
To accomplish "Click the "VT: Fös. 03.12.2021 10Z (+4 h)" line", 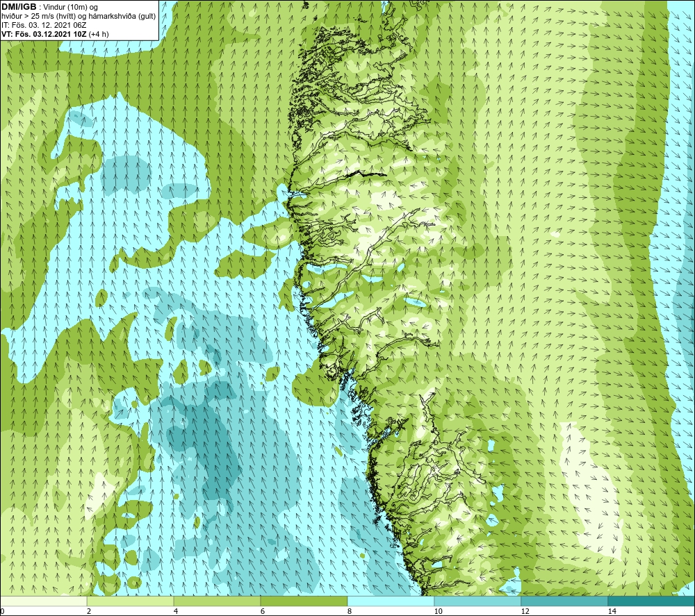I will coord(55,34).
